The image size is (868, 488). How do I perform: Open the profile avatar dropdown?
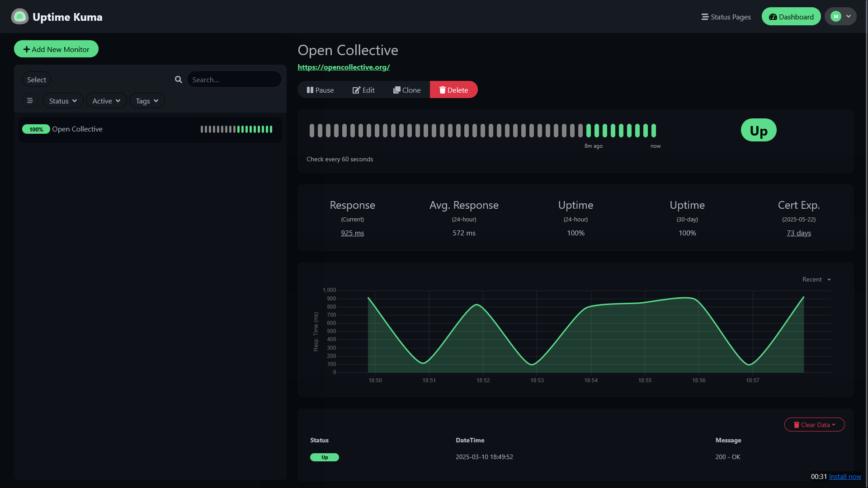tap(840, 17)
